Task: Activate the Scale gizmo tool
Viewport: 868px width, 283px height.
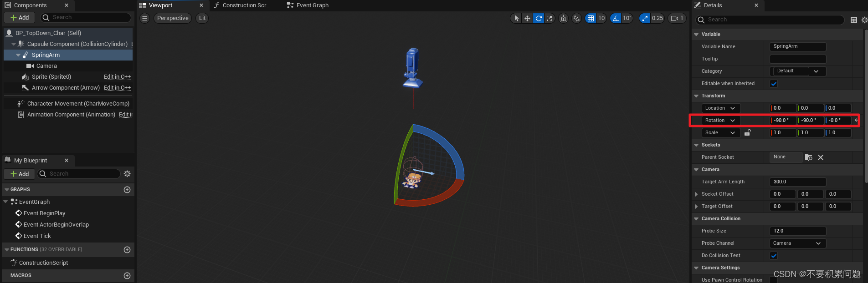Action: point(550,18)
